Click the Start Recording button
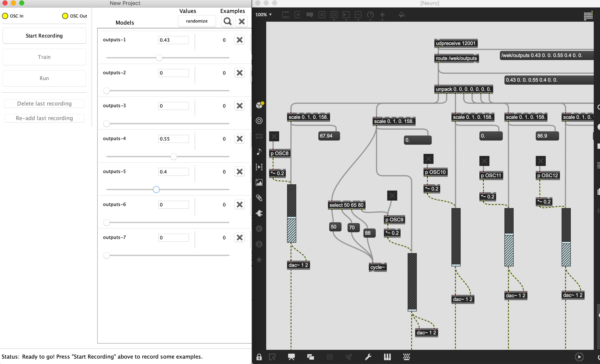Screen dimensions: 600x364 tap(44, 36)
